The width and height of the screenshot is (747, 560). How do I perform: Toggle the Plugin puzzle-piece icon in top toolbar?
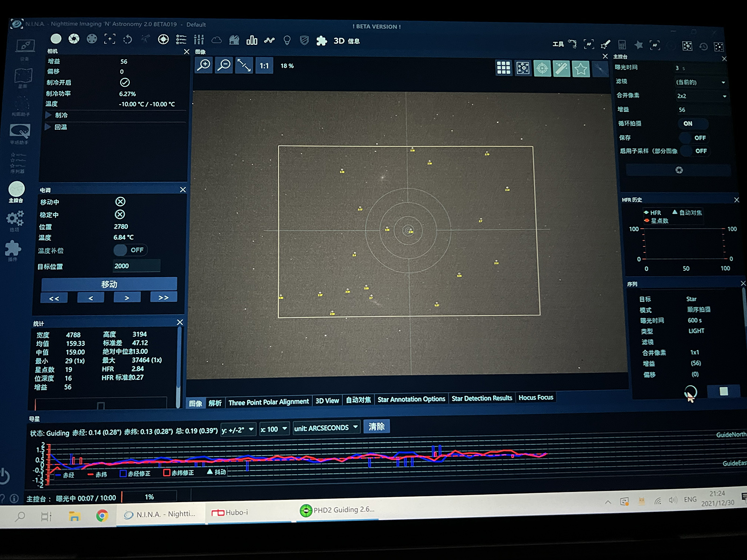pos(322,41)
